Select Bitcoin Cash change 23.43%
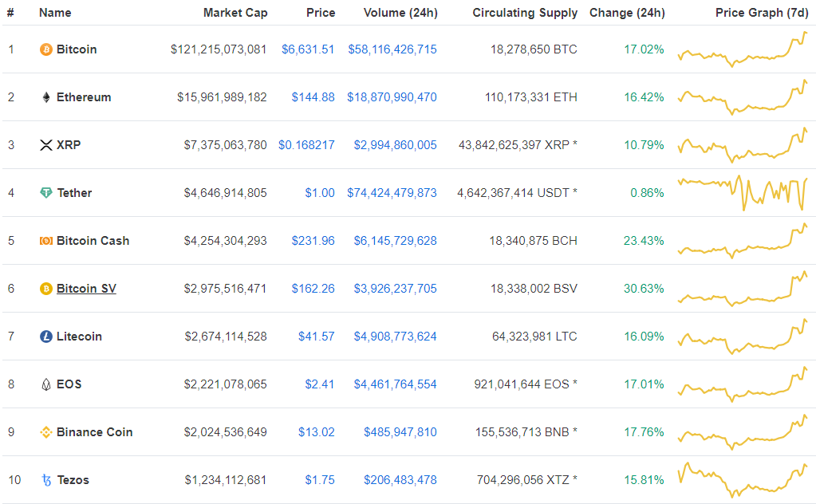The height and width of the screenshot is (504, 816). point(644,241)
